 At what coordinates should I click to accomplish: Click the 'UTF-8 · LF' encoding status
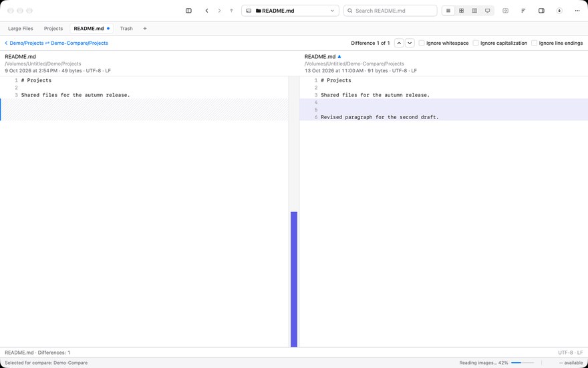click(x=571, y=353)
